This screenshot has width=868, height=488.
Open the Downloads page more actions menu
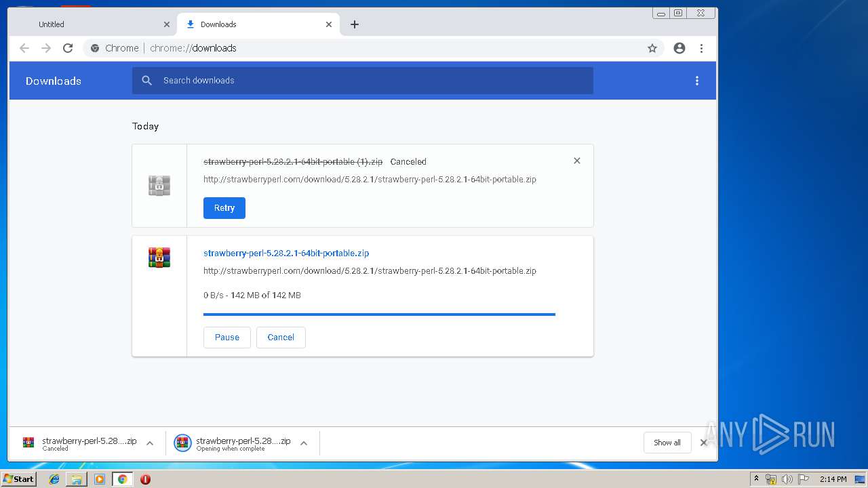pos(697,81)
